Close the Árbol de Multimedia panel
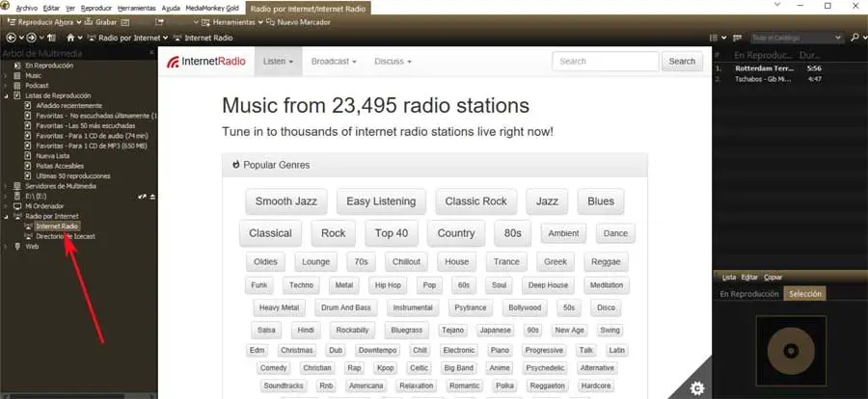Screen dimensions: 868x399 point(151,53)
